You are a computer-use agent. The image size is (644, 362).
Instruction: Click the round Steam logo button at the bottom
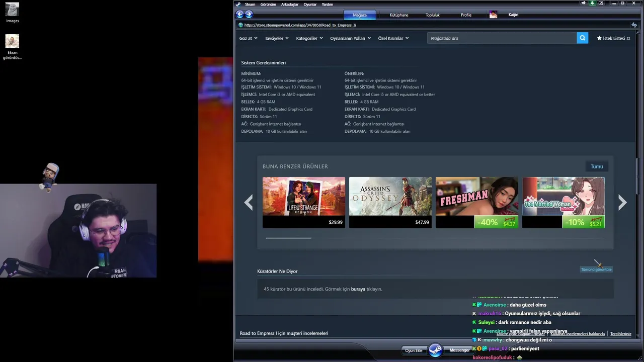click(x=436, y=350)
